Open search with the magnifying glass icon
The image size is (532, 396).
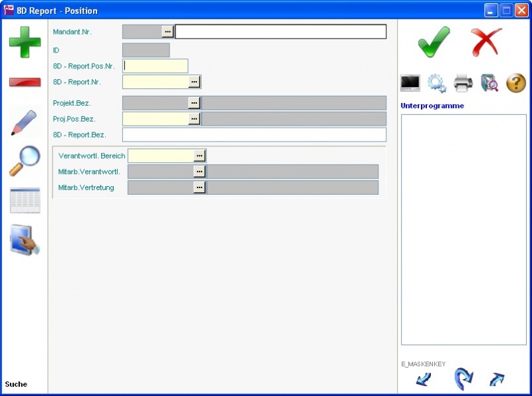point(25,161)
